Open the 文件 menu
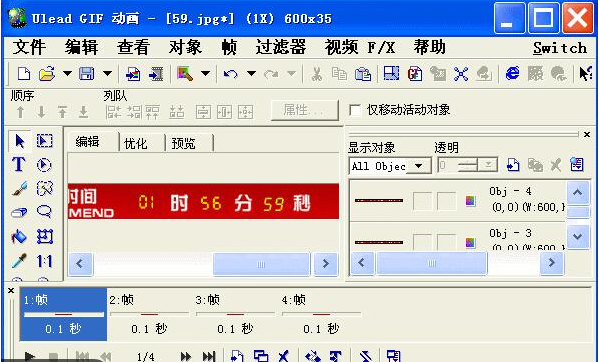The width and height of the screenshot is (600, 362). [29, 47]
